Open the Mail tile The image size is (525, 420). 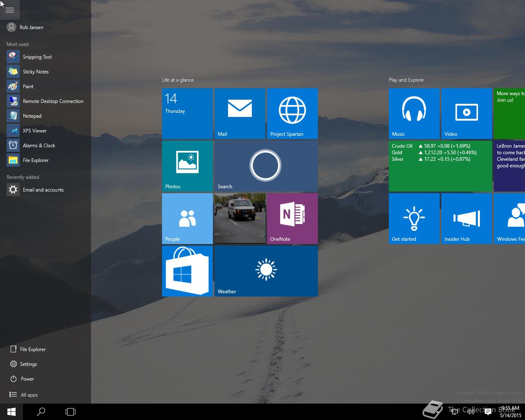click(240, 114)
